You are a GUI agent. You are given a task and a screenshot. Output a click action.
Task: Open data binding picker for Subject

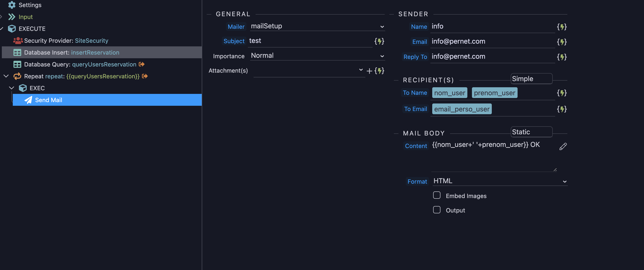click(379, 41)
